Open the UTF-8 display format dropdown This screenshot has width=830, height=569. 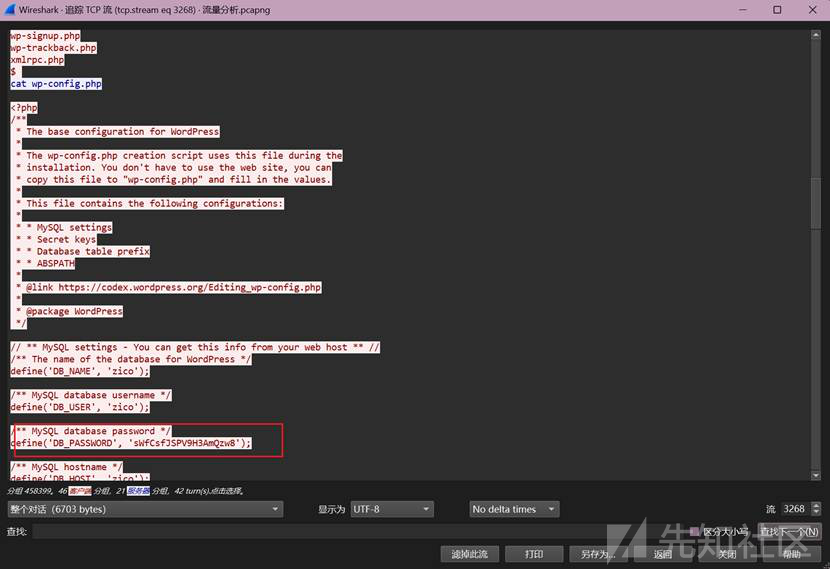coord(392,509)
